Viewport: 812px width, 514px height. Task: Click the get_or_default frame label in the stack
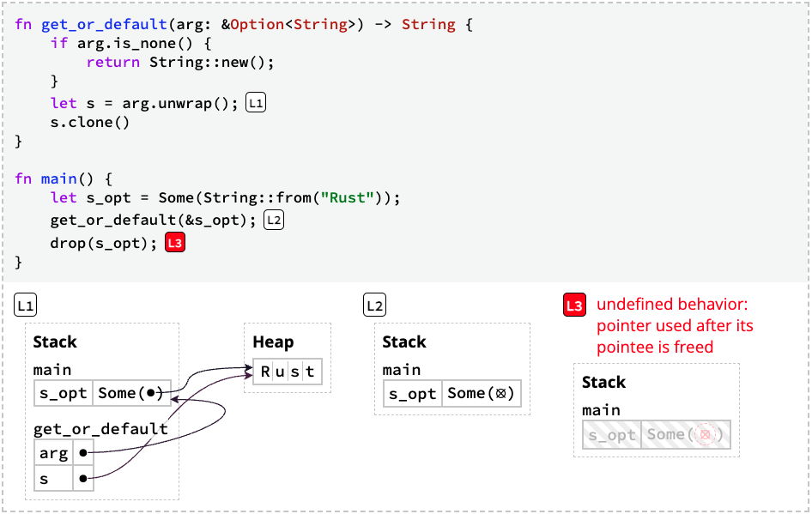coord(100,429)
